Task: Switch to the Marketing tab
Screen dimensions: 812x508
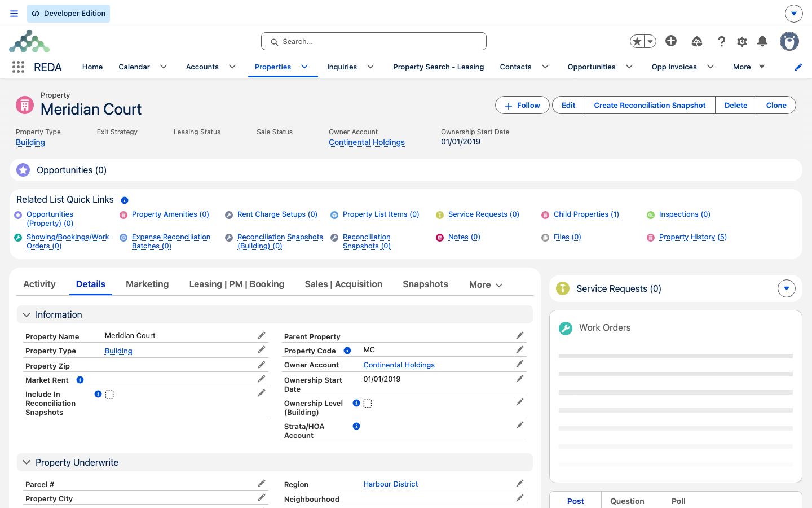Action: 147,284
